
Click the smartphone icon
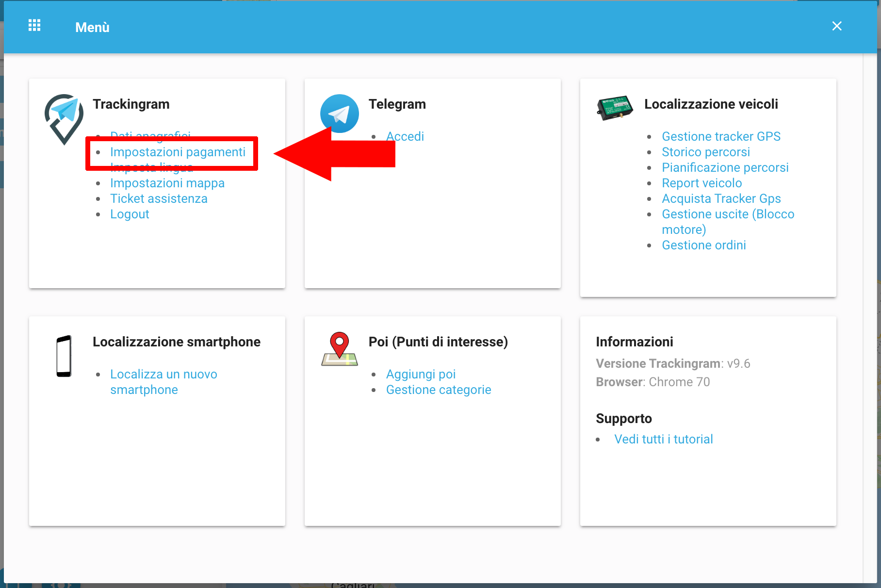tap(64, 356)
